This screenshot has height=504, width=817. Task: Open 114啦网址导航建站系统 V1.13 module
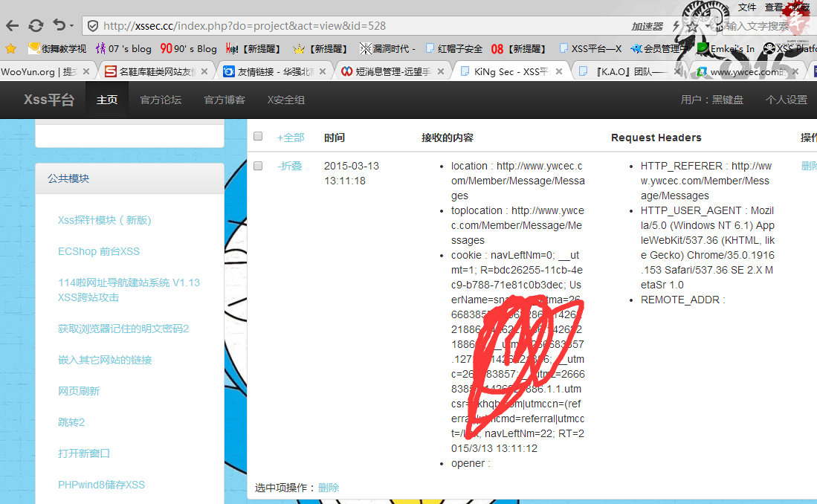pos(129,290)
